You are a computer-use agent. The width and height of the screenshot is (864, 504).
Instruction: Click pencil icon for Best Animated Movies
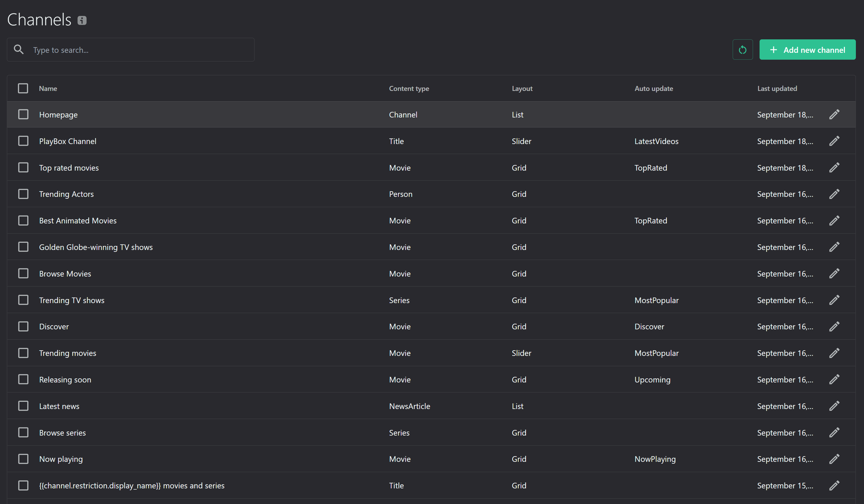(x=834, y=221)
